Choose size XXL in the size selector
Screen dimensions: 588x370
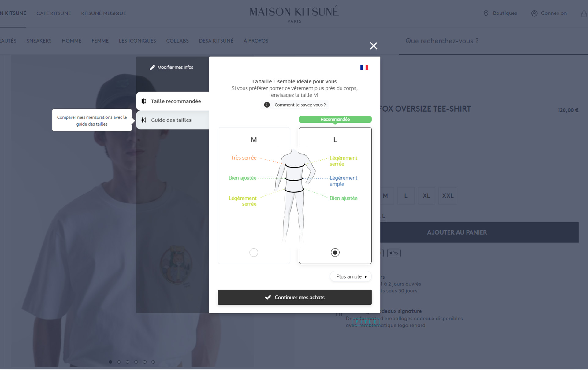[x=448, y=196]
